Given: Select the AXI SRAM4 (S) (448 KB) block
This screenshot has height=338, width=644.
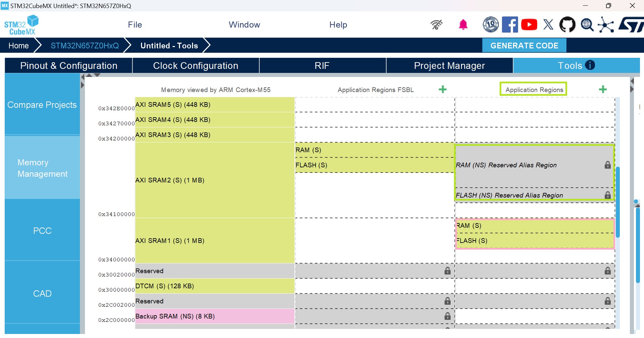Looking at the screenshot, I should (215, 120).
